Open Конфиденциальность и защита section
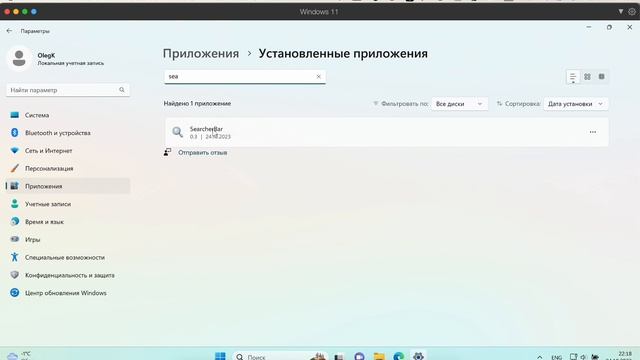The image size is (640, 360). tap(68, 275)
